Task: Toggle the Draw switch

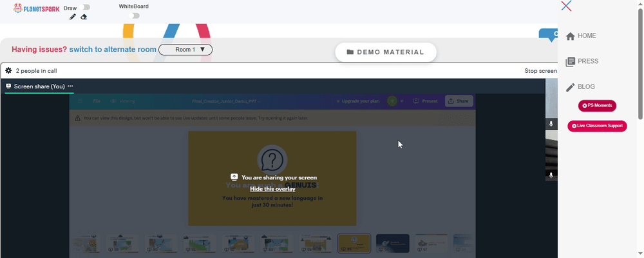Action: tap(86, 7)
